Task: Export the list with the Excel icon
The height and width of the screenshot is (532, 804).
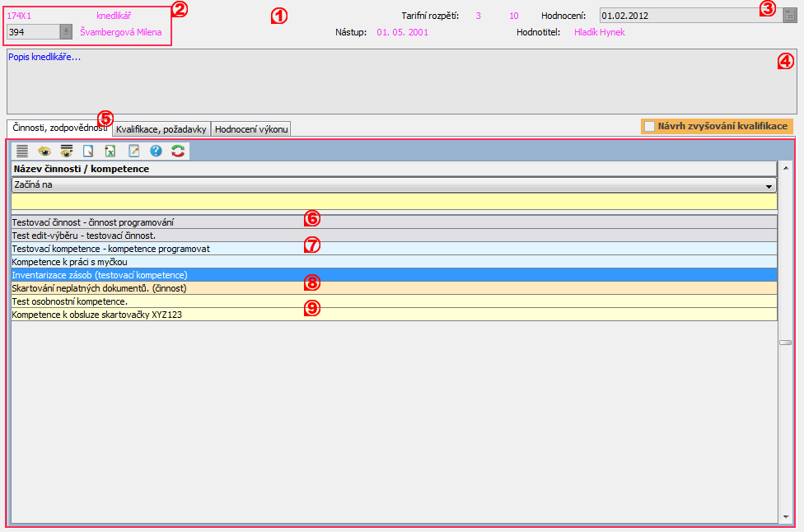Action: tap(110, 151)
